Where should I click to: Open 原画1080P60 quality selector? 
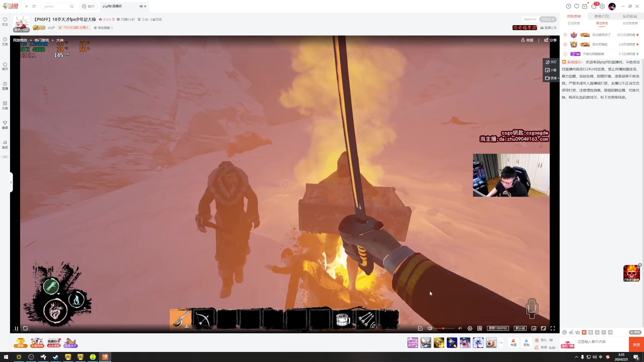[498, 328]
